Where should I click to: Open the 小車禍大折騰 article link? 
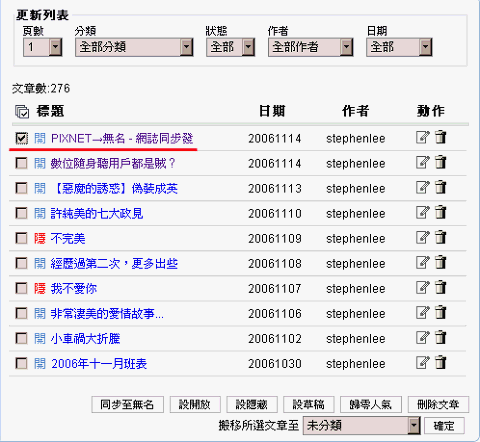pos(85,338)
